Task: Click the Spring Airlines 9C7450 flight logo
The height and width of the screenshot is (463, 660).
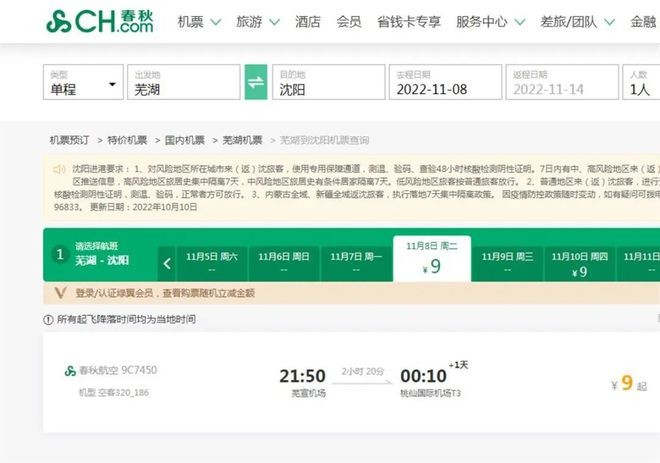Action: 70,371
